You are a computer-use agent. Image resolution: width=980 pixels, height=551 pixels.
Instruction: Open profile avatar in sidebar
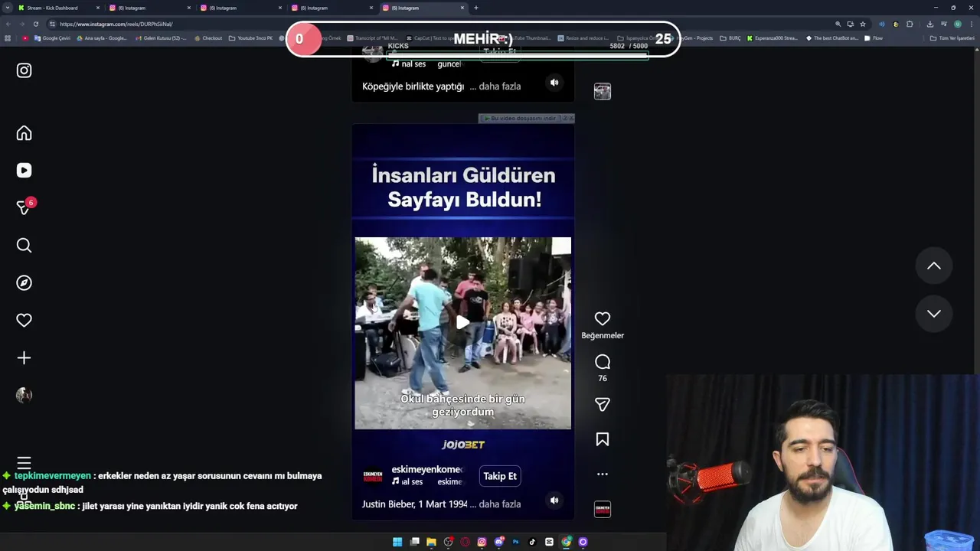point(24,395)
